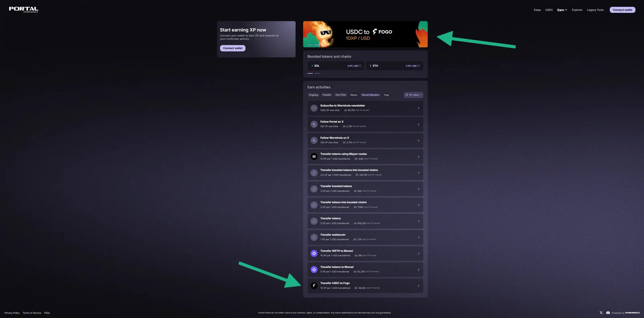Click Fogo icon in Transfer USDC to Fogo row
644x318 pixels.
tap(314, 286)
